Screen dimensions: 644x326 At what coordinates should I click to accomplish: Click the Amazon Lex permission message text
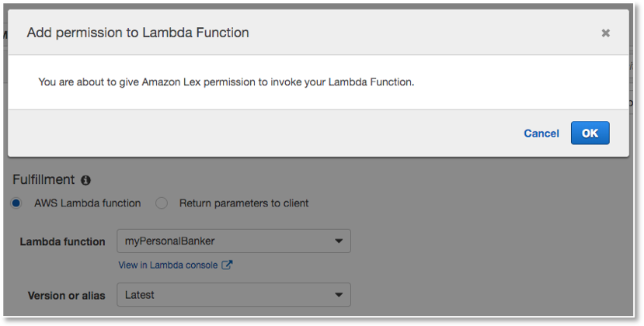226,82
